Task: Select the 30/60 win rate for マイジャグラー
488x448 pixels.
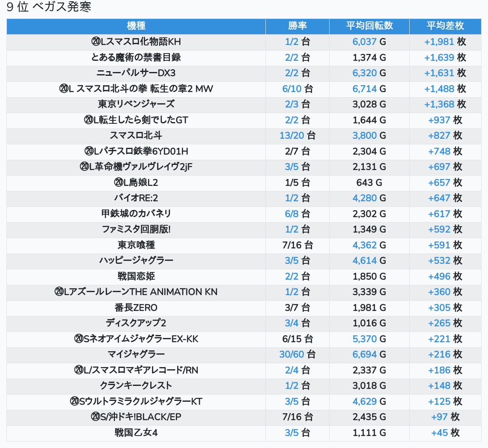Action: click(x=292, y=354)
